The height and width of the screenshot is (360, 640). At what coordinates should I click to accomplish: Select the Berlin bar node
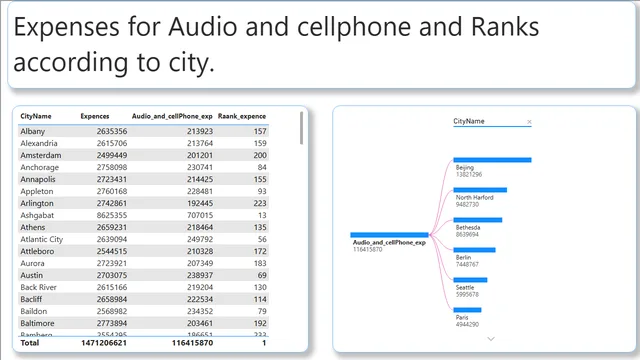(x=474, y=250)
